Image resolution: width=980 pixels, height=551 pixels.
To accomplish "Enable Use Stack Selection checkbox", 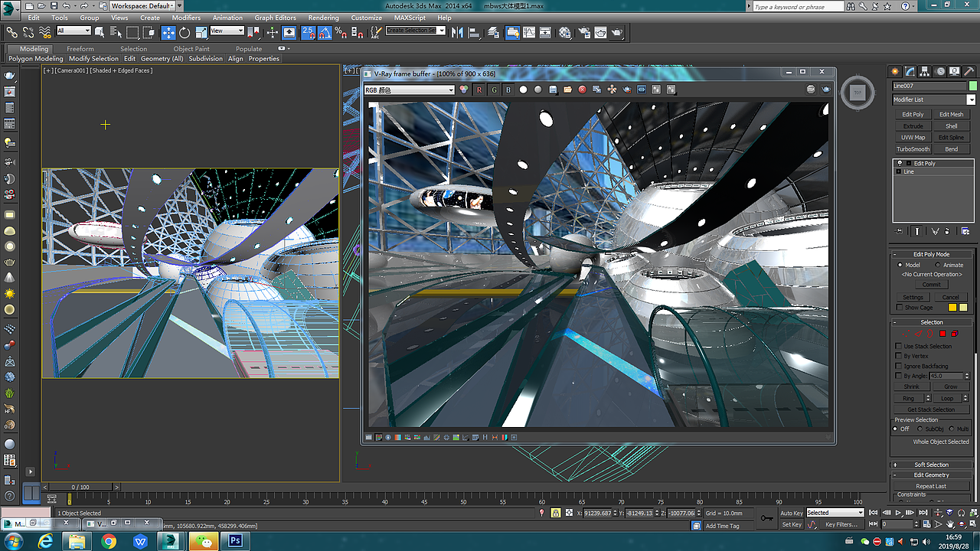I will (899, 346).
